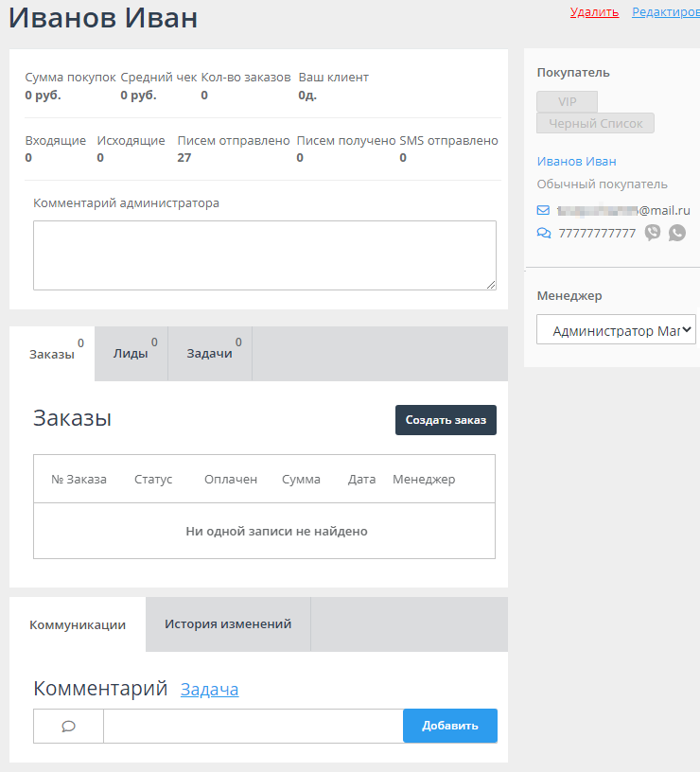The height and width of the screenshot is (772, 700).
Task: Open the Менеджер dropdown
Action: (x=616, y=329)
